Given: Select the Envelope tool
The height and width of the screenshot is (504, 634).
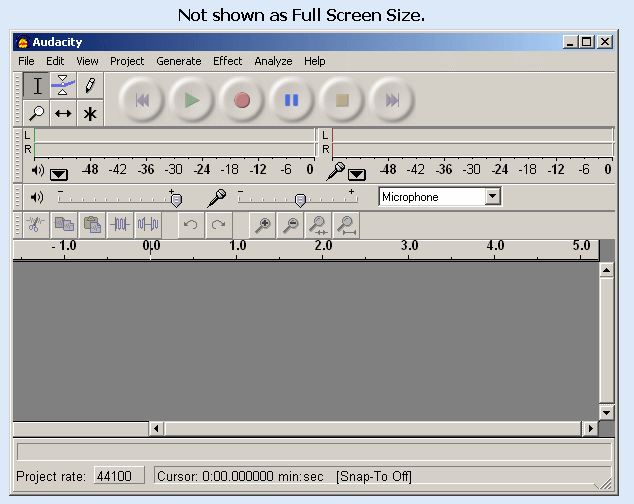Looking at the screenshot, I should pyautogui.click(x=63, y=86).
